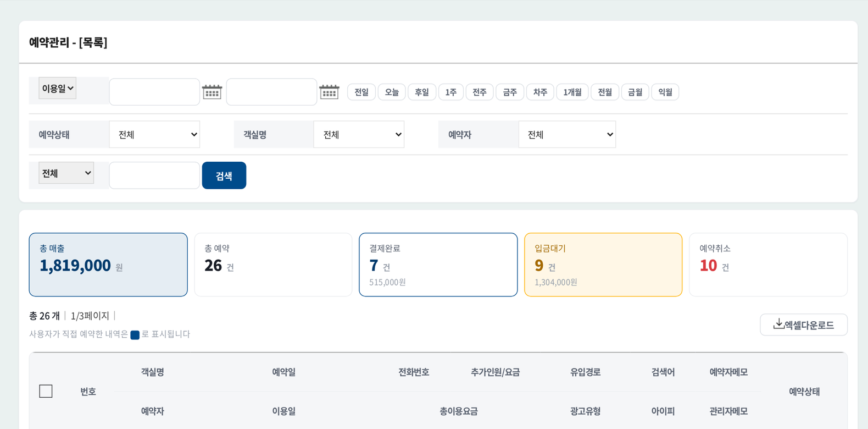Screen dimensions: 868x429
Task: Click the 엑셀다운로드 button
Action: pyautogui.click(x=804, y=324)
